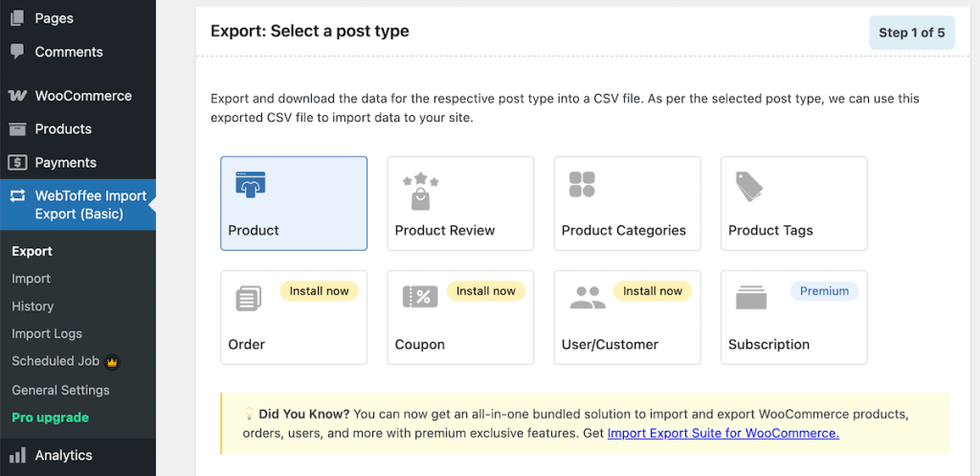
Task: Click the WebToffee import export arrows icon
Action: pos(17,195)
